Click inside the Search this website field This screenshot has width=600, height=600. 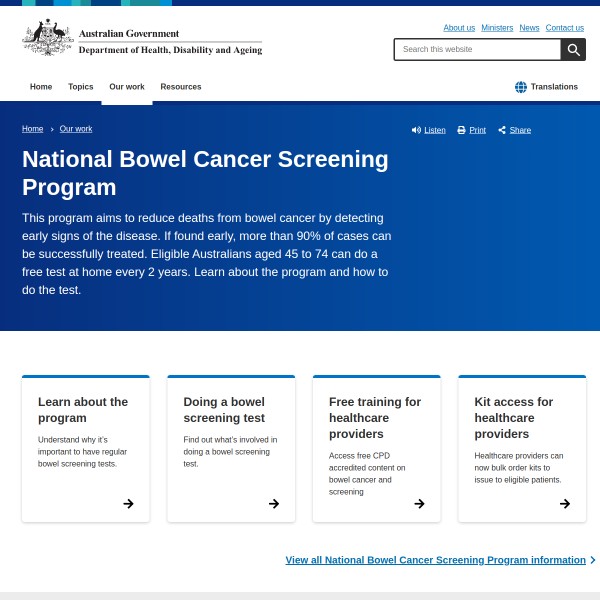point(477,49)
